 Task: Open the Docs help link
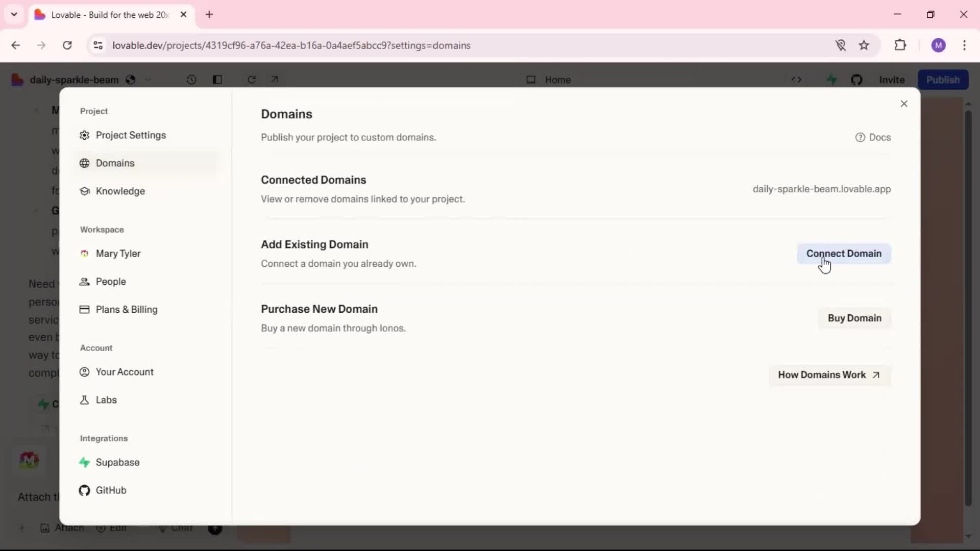coord(873,137)
